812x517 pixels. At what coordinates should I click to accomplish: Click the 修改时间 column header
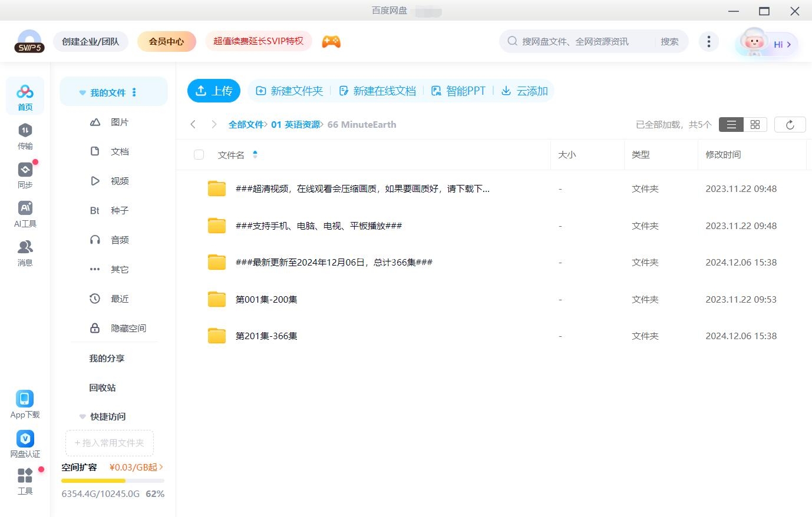point(723,154)
